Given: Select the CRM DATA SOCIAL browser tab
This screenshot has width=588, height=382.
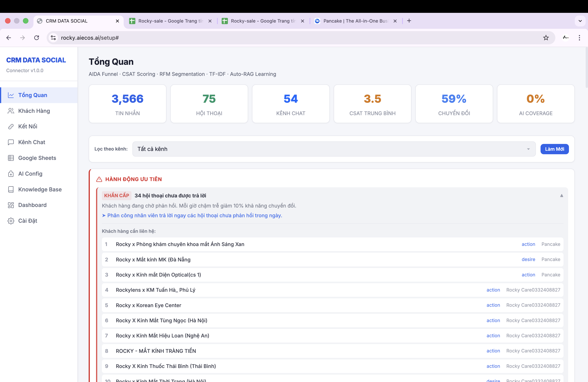Looking at the screenshot, I should tap(79, 21).
